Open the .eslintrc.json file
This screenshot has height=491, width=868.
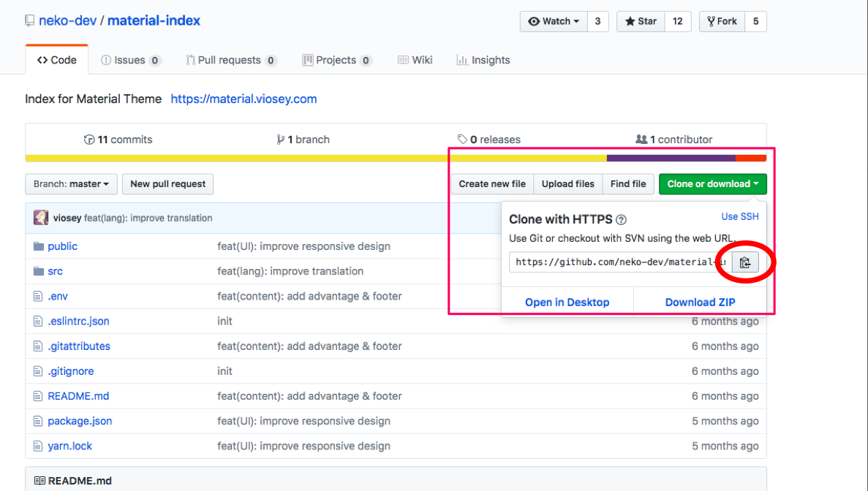[x=78, y=321]
